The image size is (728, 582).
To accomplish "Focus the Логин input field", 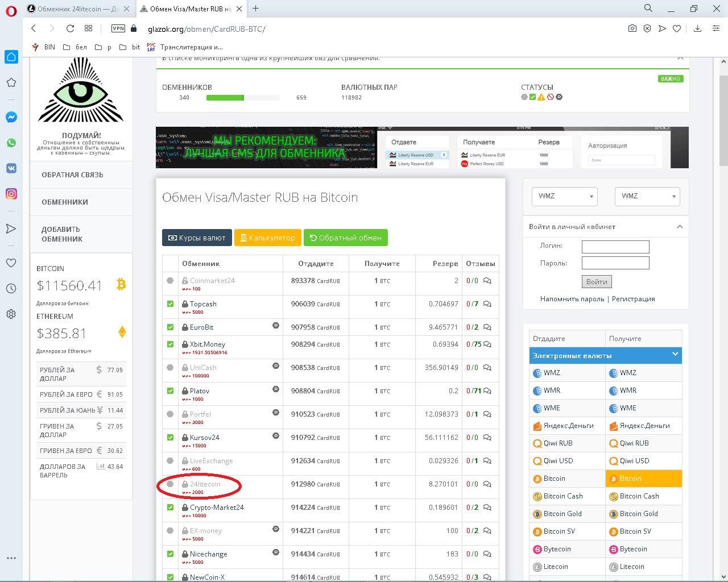I will 615,247.
